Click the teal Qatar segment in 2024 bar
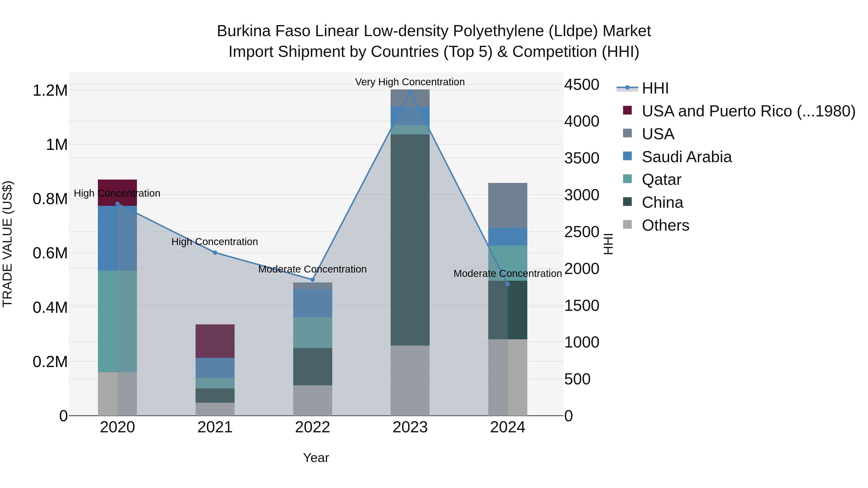Screen dimensions: 868x488 508,263
